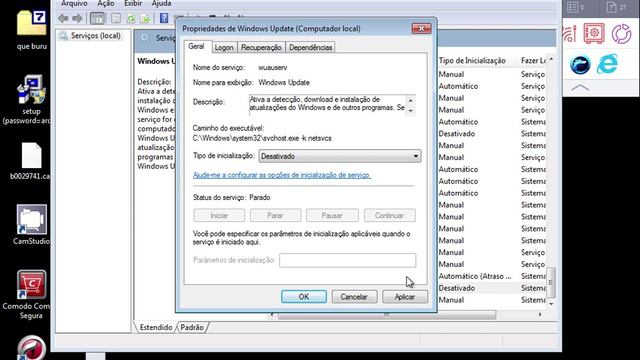Click the Parâmetros de inicialização input field
This screenshot has height=360, width=640.
347,260
